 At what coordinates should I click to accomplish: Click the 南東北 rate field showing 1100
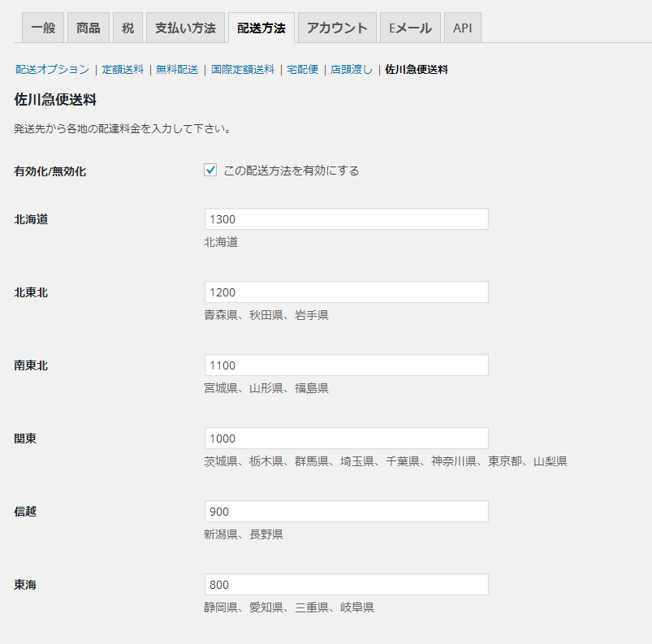(347, 365)
